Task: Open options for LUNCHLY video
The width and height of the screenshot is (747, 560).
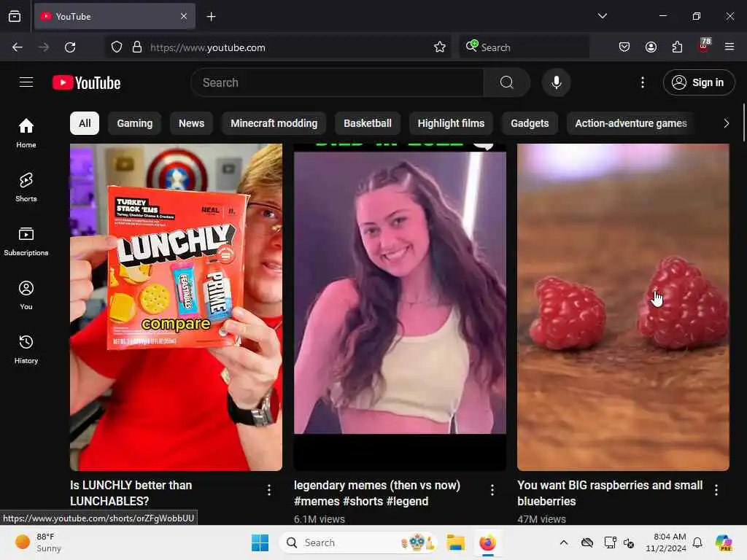Action: pos(269,490)
